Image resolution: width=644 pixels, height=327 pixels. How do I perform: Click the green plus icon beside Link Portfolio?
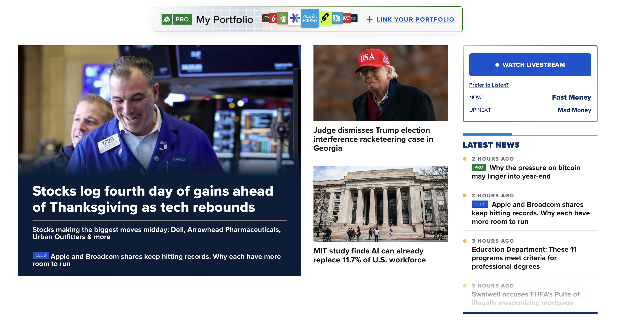[369, 19]
